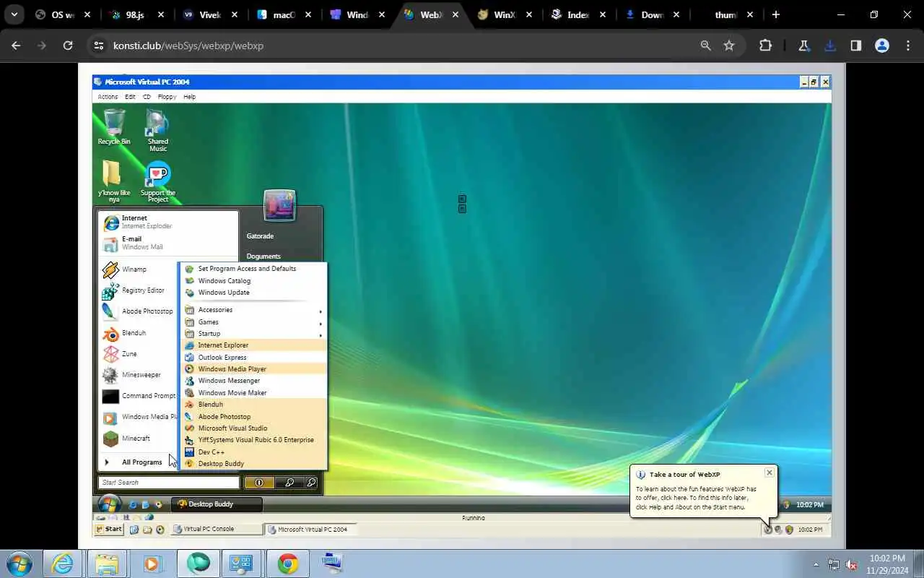Open Outlook Express
Viewport: 924px width, 578px height.
(x=253, y=358)
